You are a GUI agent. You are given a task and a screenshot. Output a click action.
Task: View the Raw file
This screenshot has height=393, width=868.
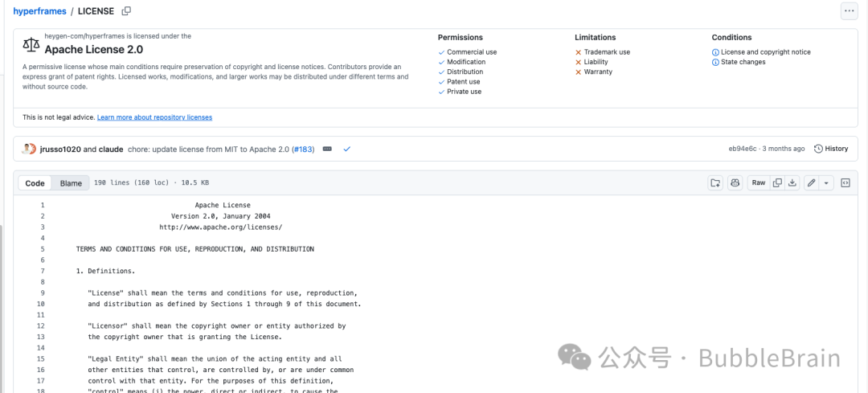(759, 182)
